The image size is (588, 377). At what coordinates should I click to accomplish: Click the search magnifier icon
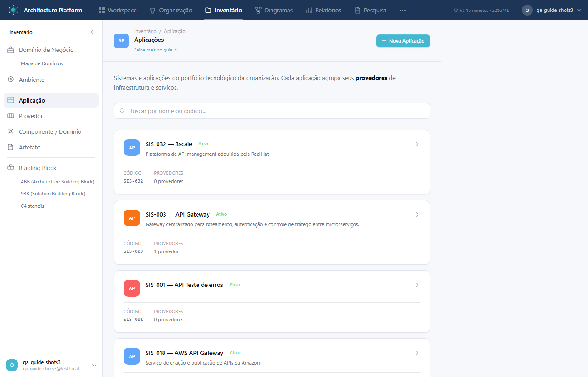(x=123, y=111)
